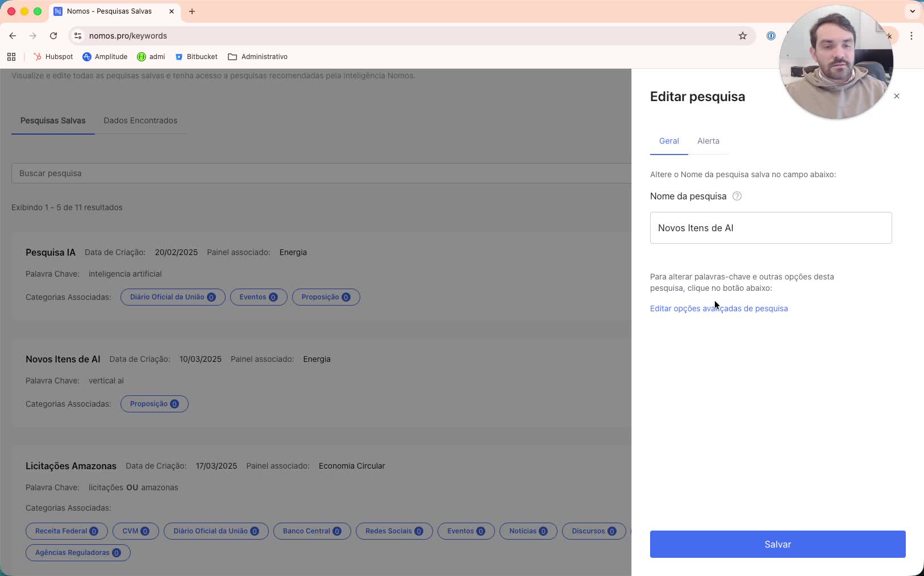This screenshot has width=924, height=576.
Task: Click the 'Editar pesquisa' panel heading
Action: click(x=697, y=97)
